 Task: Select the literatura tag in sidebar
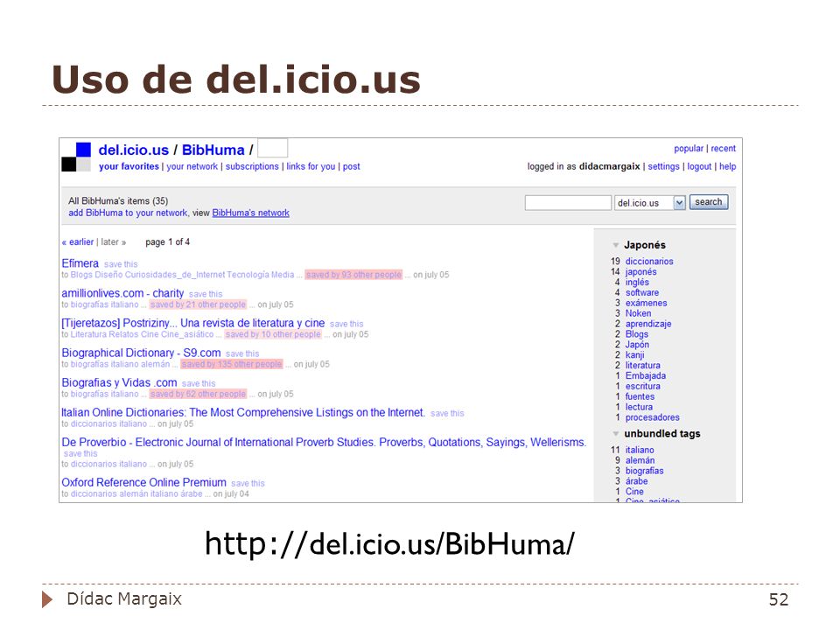pos(643,366)
